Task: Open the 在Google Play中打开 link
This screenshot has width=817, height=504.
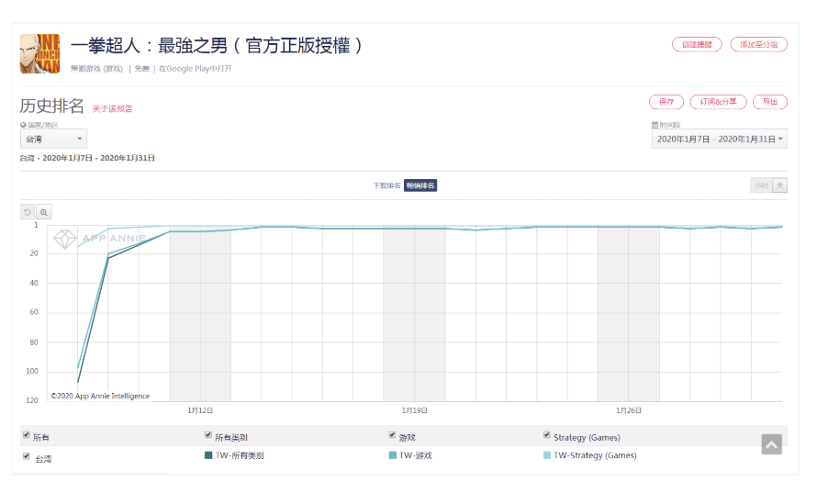Action: pos(196,69)
